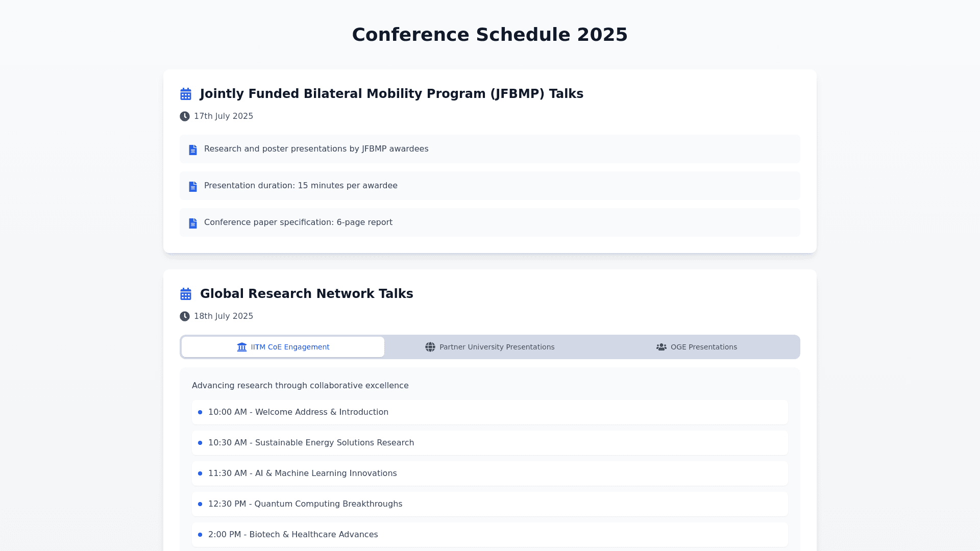Click document icon for research and poster presentations
The image size is (980, 551).
(193, 149)
